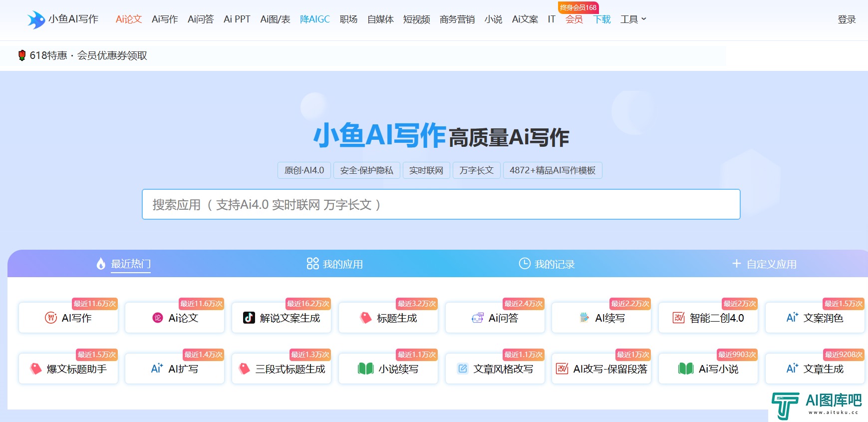Click the document icon of AI续写 card

[584, 318]
